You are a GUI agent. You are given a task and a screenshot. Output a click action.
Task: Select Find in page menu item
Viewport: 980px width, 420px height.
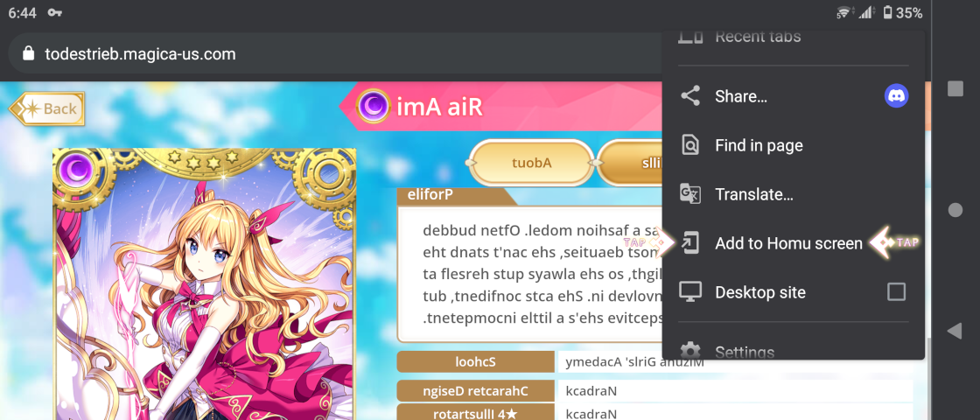point(794,145)
